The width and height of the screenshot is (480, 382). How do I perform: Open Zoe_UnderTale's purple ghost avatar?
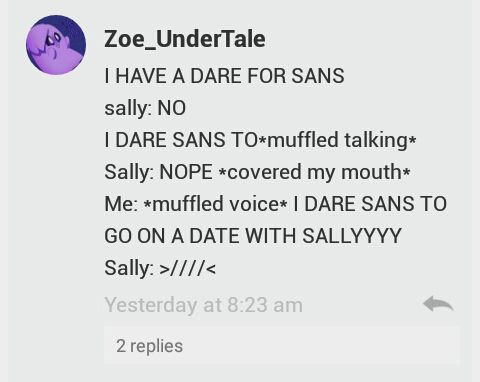pos(56,45)
